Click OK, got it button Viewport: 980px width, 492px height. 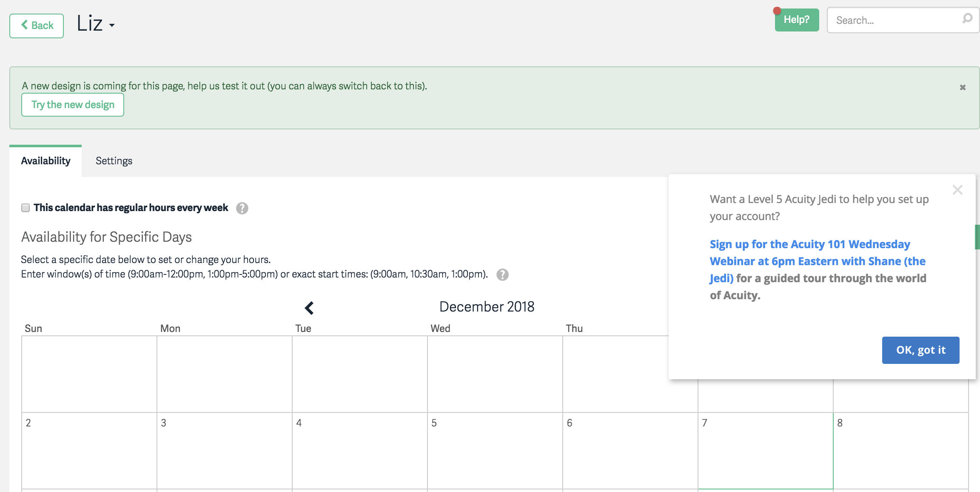[x=920, y=350]
